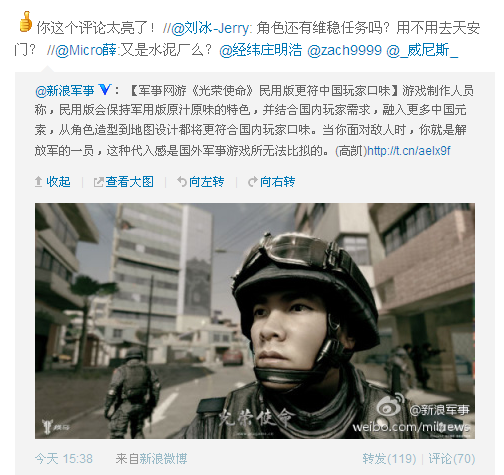Click the blue V verified badge
This screenshot has height=475, width=504.
105,89
